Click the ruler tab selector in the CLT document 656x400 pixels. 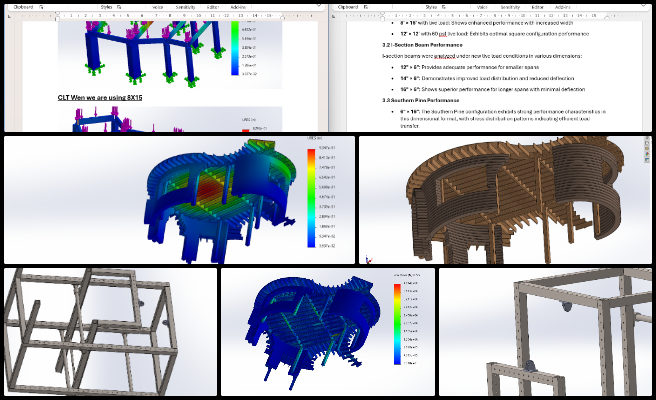9,16
